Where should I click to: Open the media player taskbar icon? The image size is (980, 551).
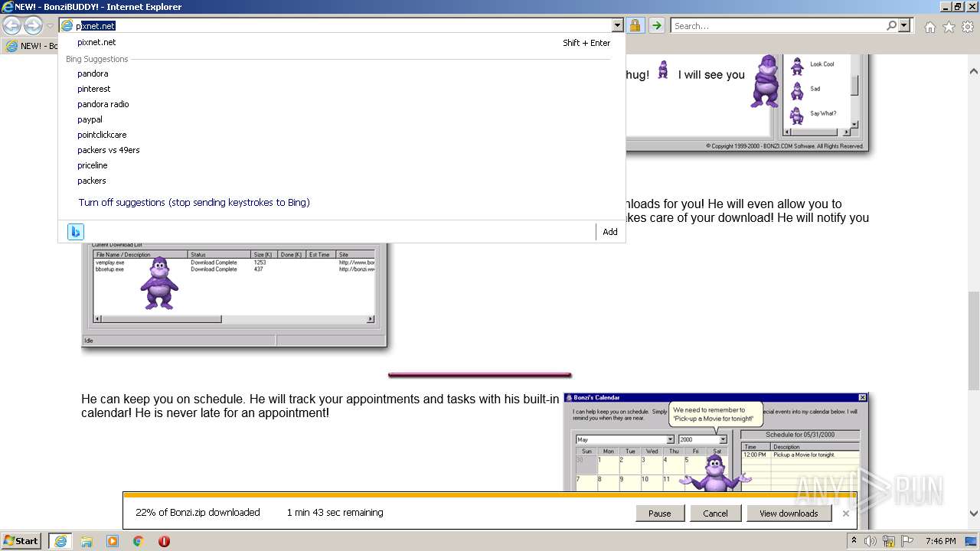coord(113,541)
